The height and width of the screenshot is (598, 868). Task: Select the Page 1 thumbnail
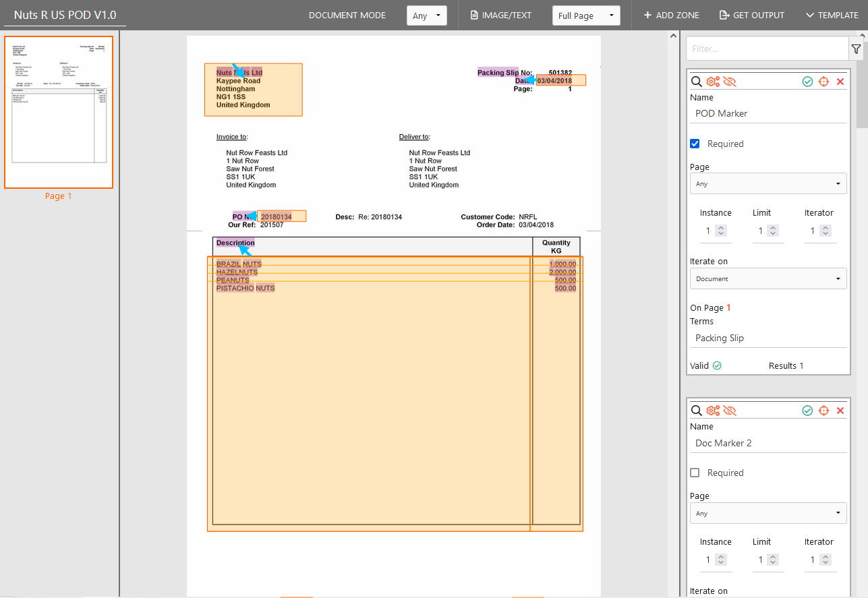point(59,112)
